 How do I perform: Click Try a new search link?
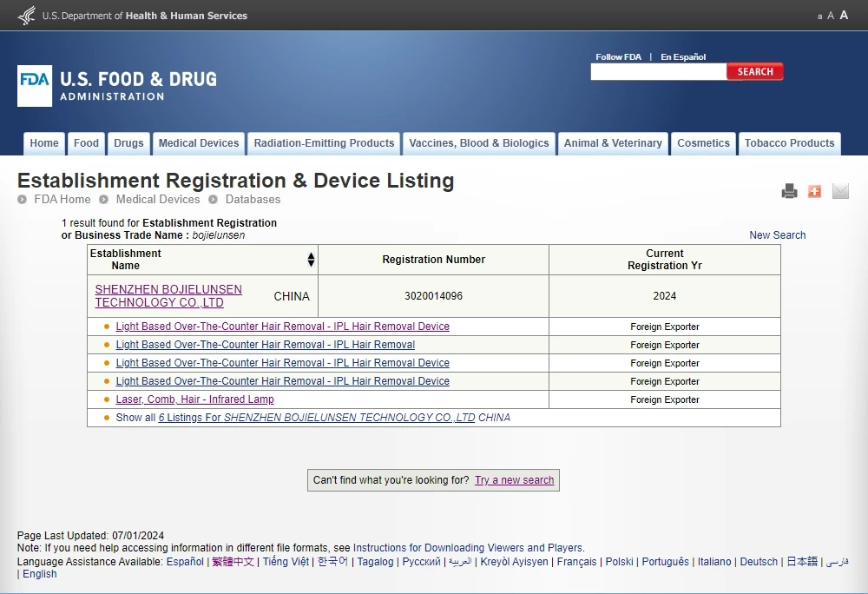click(x=514, y=480)
